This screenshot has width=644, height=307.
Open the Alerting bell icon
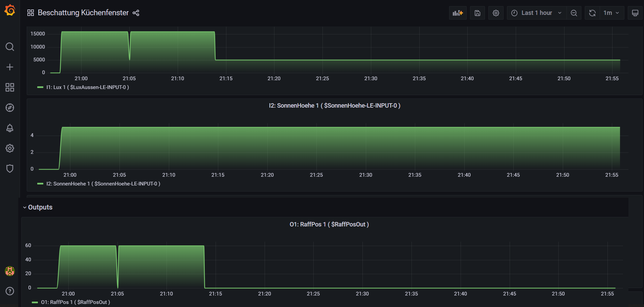(x=10, y=128)
